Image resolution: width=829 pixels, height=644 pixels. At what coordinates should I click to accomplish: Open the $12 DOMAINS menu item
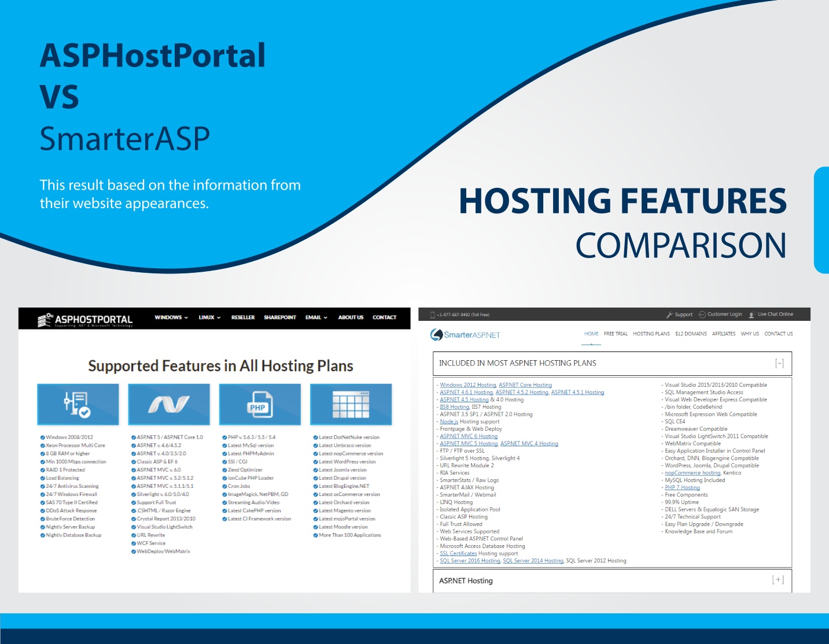(x=691, y=334)
